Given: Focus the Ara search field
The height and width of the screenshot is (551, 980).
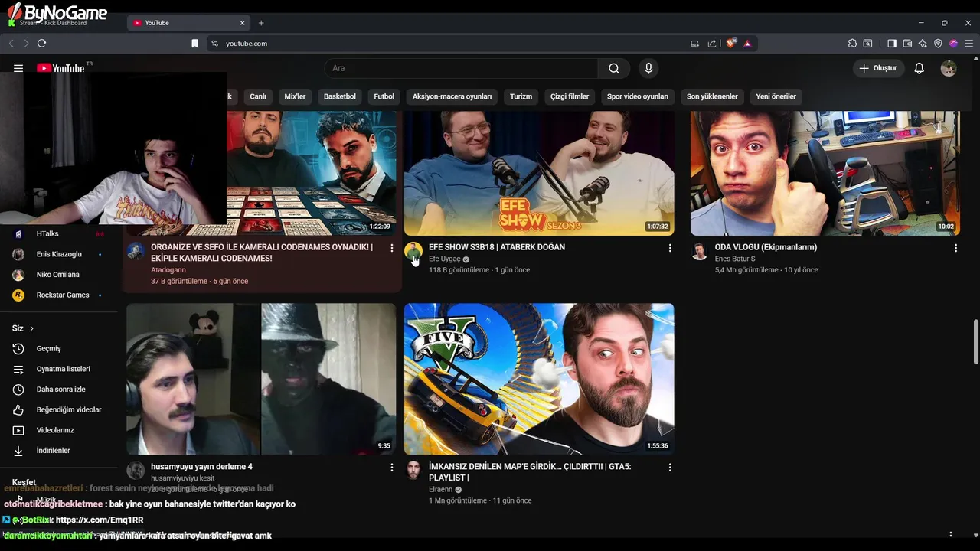Looking at the screenshot, I should (461, 68).
